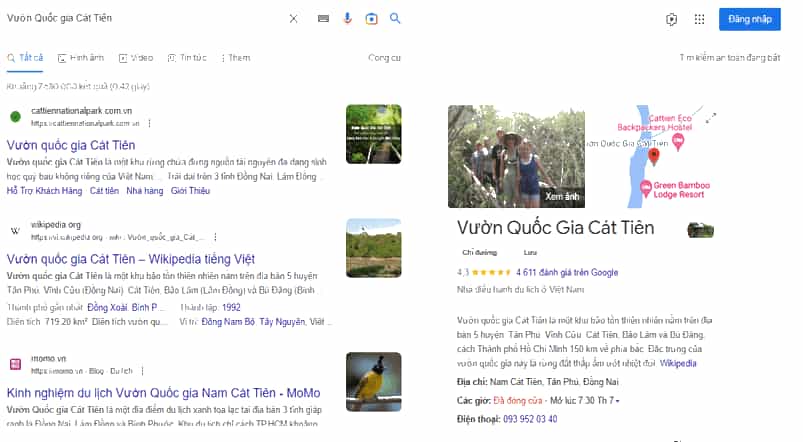Open the on-screen keyboard icon
The width and height of the screenshot is (803, 442).
[x=323, y=19]
